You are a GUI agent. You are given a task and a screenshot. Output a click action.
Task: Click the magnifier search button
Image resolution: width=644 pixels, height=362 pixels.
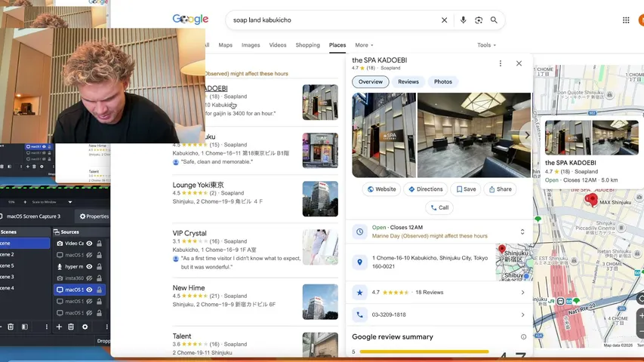click(x=494, y=20)
